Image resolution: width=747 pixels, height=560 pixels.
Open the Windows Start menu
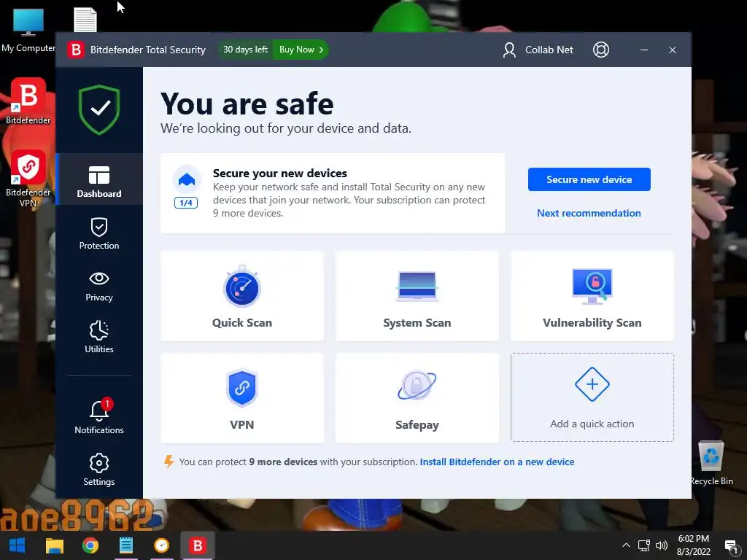tap(18, 545)
